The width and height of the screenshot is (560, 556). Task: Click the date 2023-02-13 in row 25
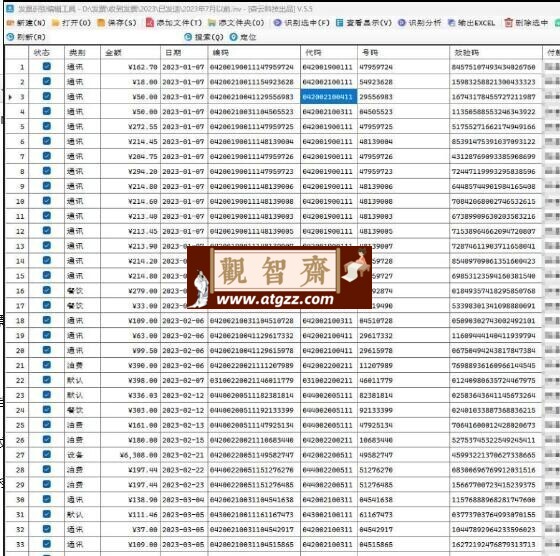(183, 426)
